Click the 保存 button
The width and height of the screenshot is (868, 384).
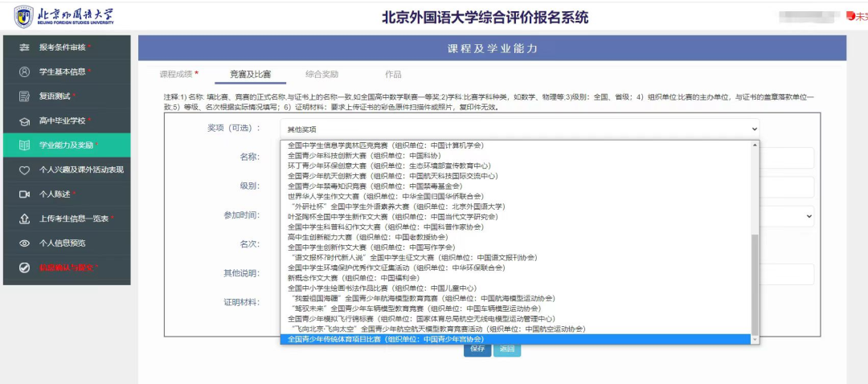pyautogui.click(x=477, y=349)
